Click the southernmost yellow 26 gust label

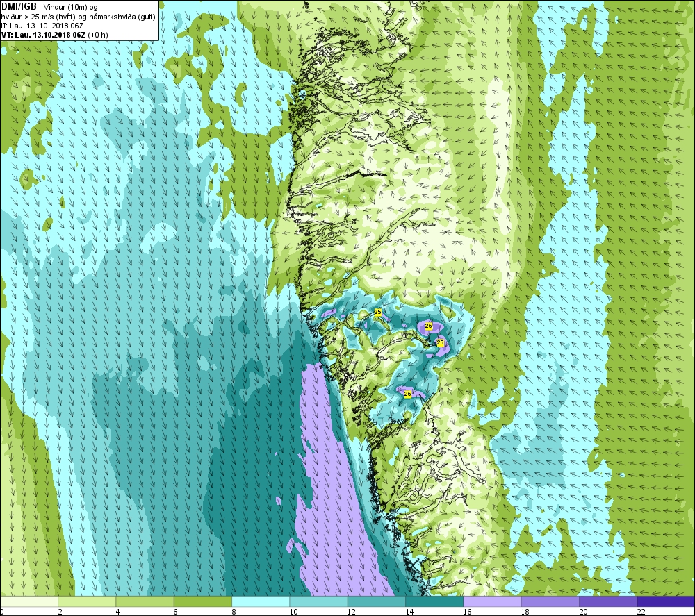pos(408,394)
